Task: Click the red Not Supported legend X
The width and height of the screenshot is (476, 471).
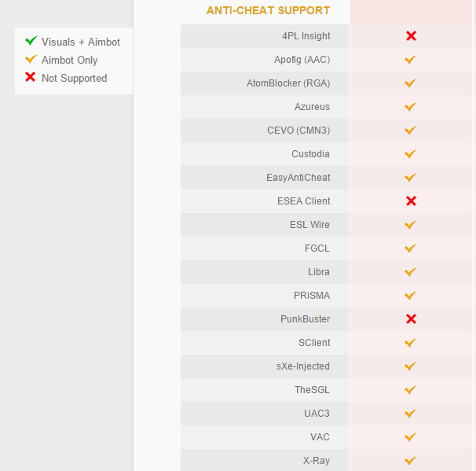Action: pyautogui.click(x=31, y=78)
